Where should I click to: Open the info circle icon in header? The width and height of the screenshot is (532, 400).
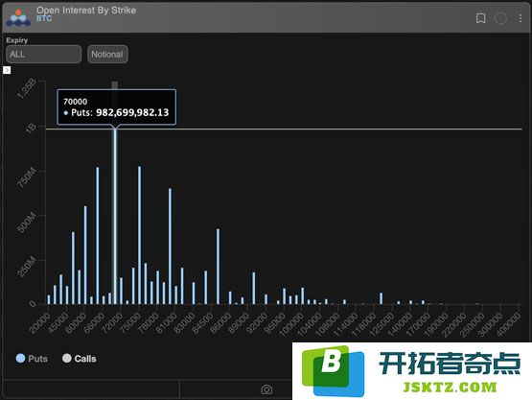pyautogui.click(x=500, y=18)
